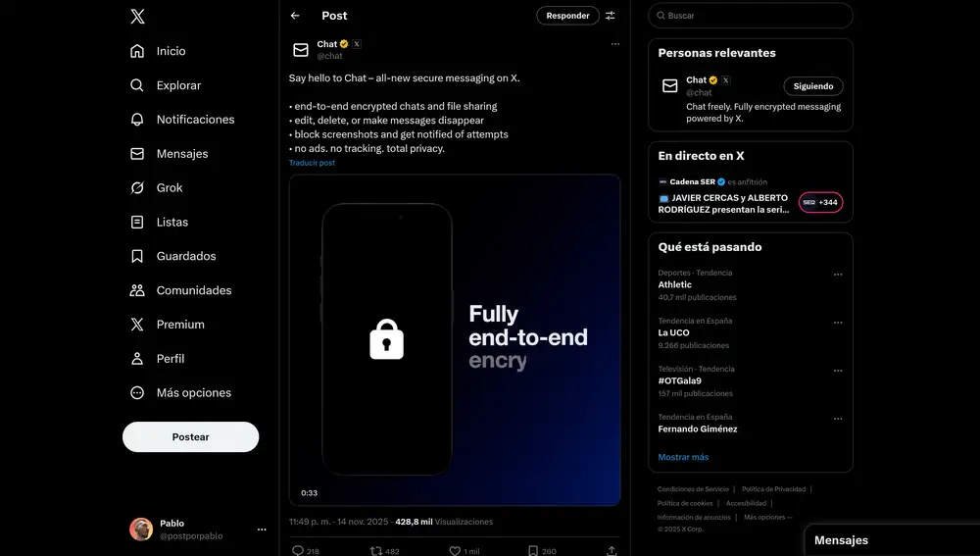Bookmark the post showing 260
The height and width of the screenshot is (556, 980).
coord(532,550)
